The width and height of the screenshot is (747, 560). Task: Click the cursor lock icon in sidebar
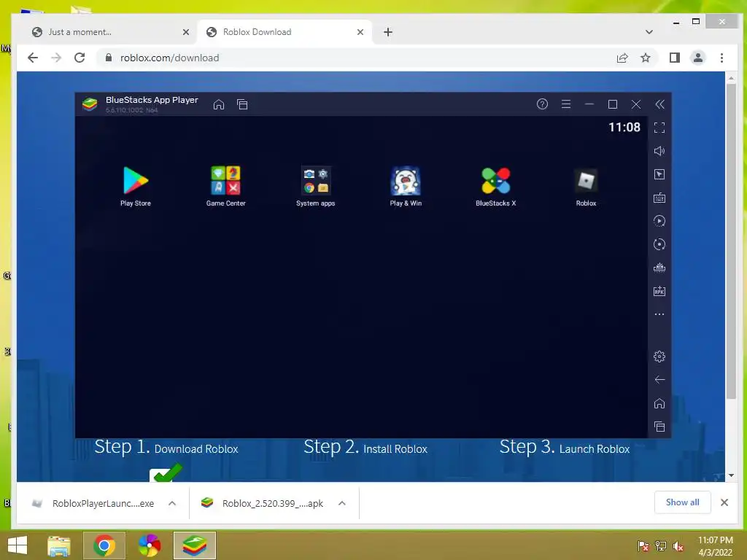click(x=659, y=174)
